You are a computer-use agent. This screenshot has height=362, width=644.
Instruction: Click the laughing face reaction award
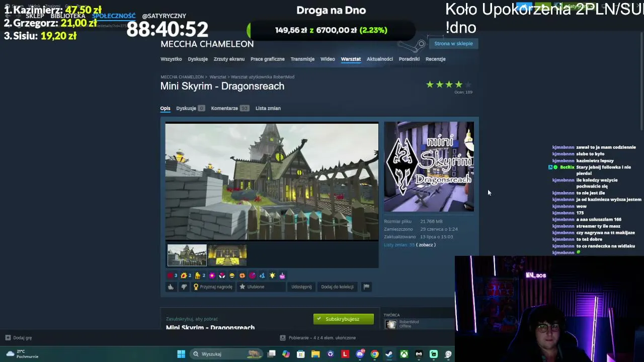click(232, 276)
